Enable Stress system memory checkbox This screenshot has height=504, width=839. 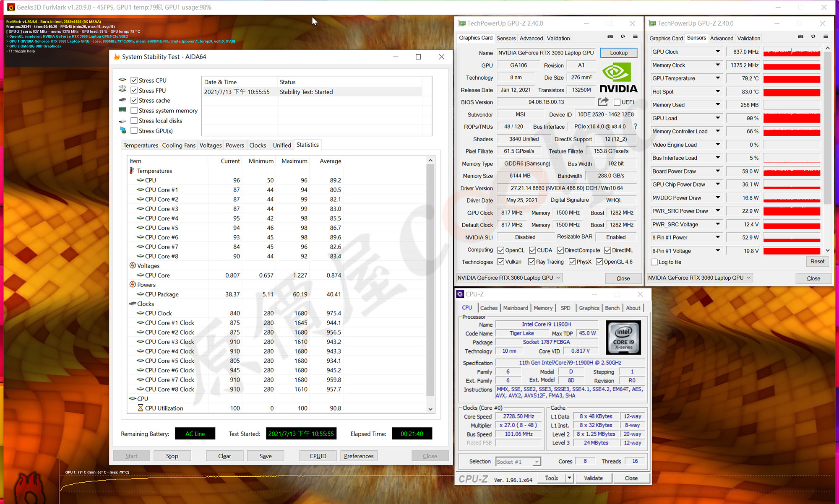134,110
